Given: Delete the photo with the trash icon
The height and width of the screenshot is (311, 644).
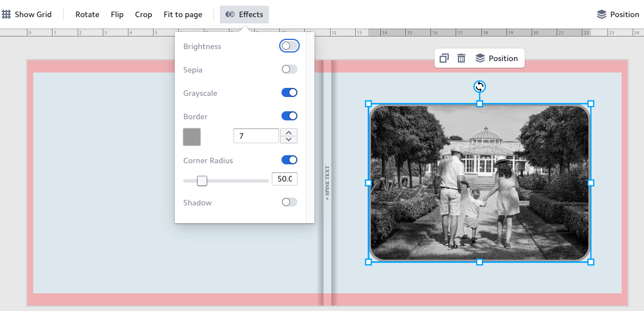Looking at the screenshot, I should 461,58.
